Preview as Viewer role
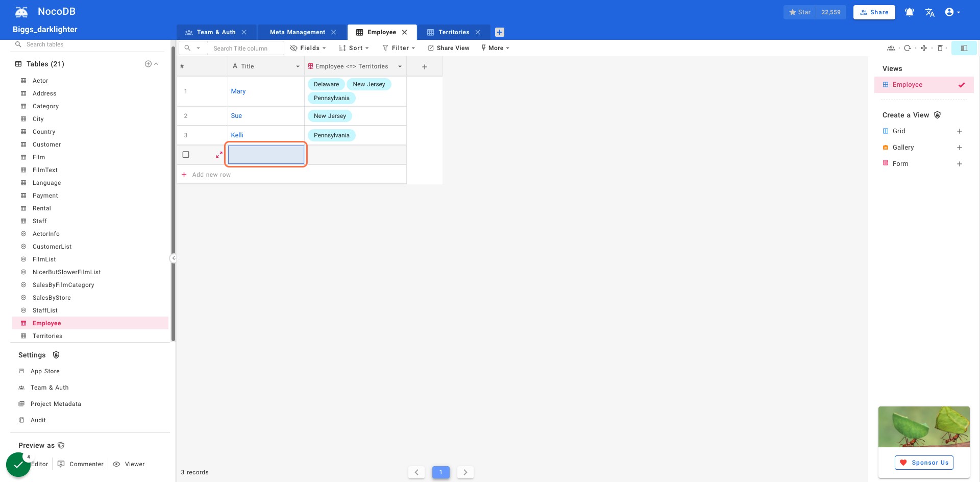This screenshot has height=482, width=980. pos(129,464)
